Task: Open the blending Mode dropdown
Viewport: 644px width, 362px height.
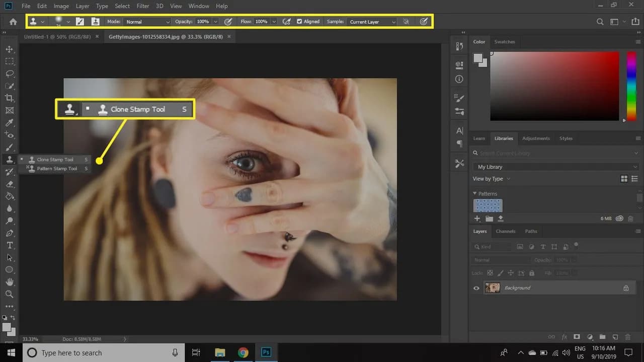Action: [x=146, y=21]
